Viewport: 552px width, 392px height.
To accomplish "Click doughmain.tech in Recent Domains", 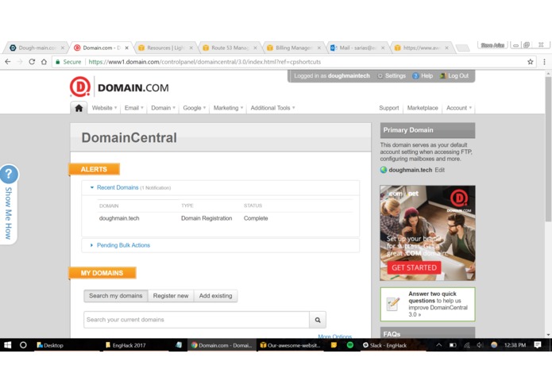I will point(119,218).
